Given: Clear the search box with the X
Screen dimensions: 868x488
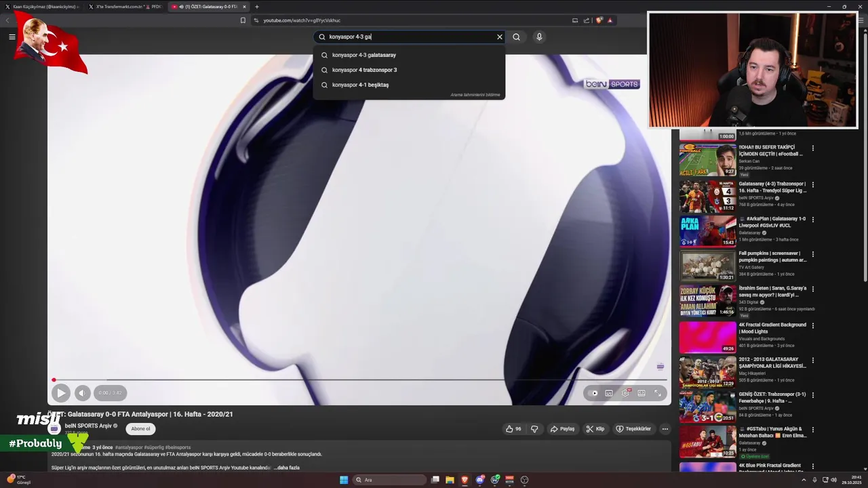Looking at the screenshot, I should coord(500,37).
